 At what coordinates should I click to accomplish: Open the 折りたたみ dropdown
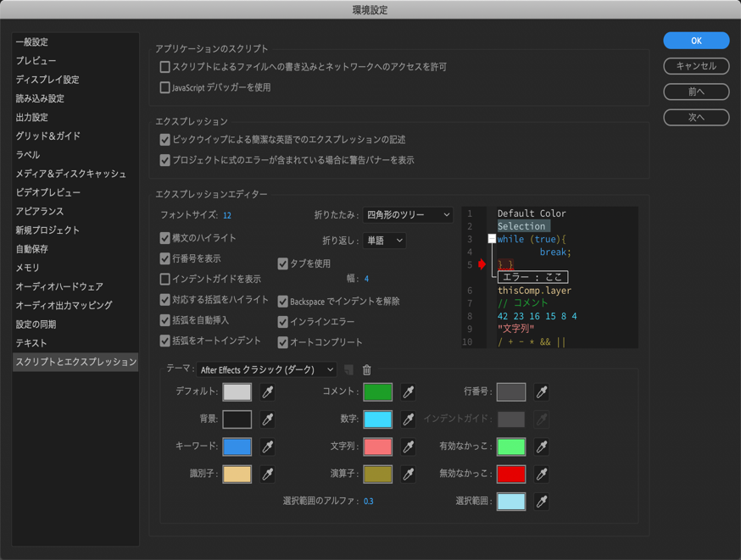coord(408,215)
